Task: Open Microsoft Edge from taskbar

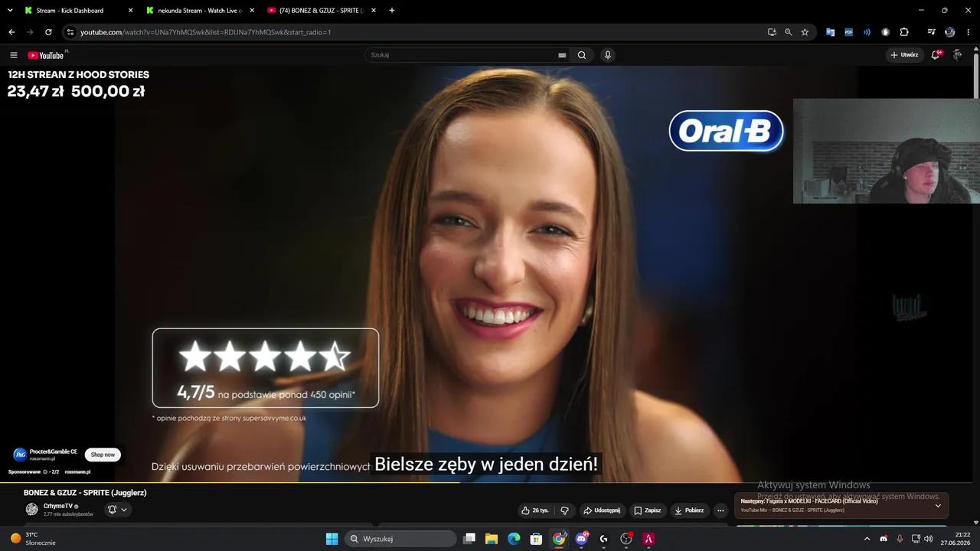Action: (514, 539)
